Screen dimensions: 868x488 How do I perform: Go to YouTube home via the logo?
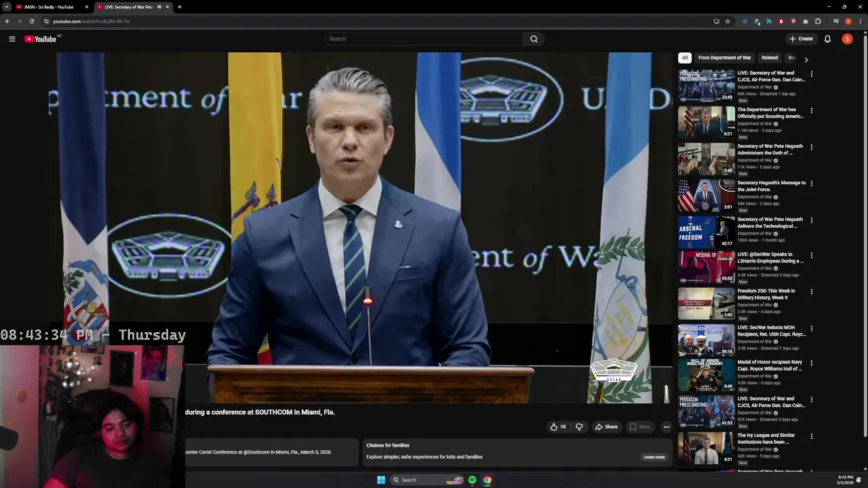pos(41,39)
